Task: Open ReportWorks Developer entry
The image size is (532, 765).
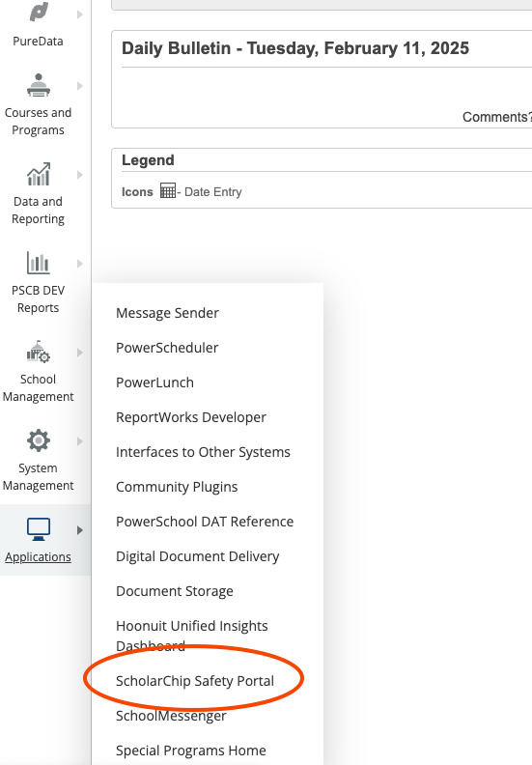Action: pos(191,417)
